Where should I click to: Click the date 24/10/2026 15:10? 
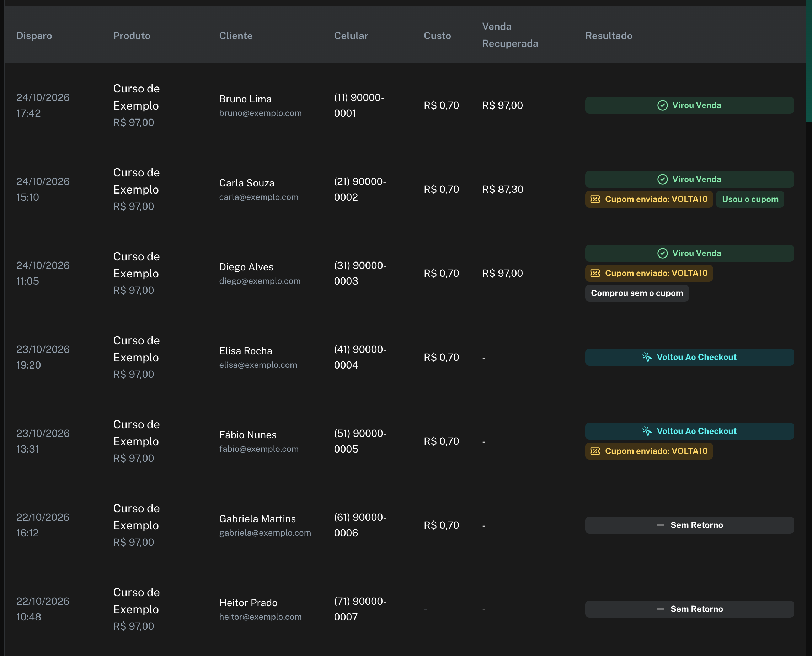tap(43, 189)
